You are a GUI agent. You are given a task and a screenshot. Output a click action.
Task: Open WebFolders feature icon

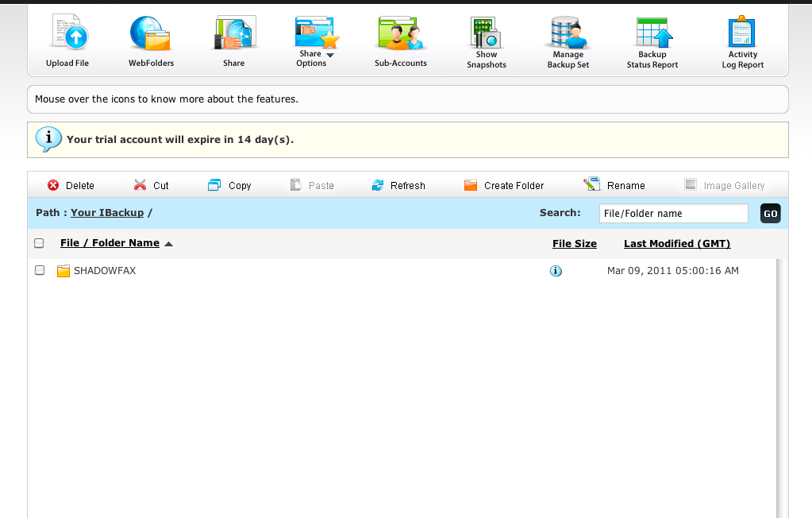(x=150, y=33)
